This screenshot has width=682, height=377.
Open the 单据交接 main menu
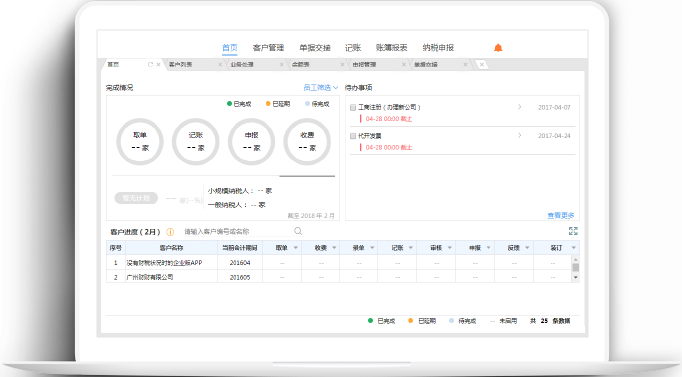coord(315,48)
